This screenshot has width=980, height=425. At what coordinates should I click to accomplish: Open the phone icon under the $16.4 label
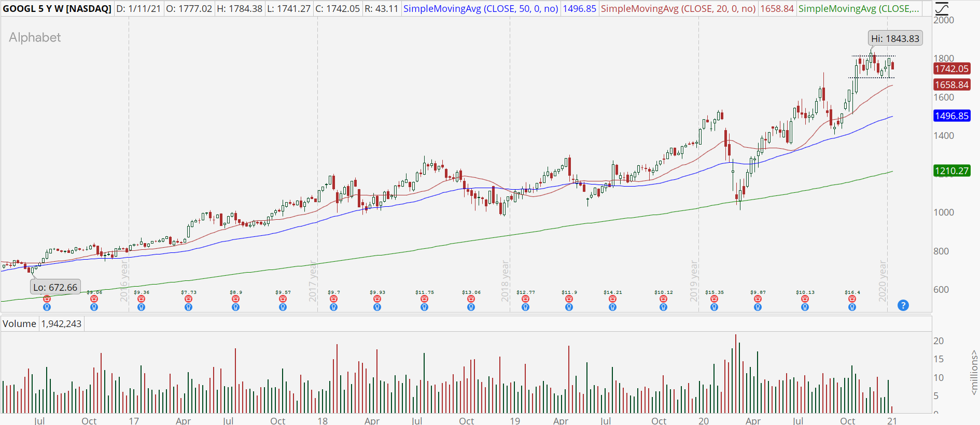click(852, 299)
